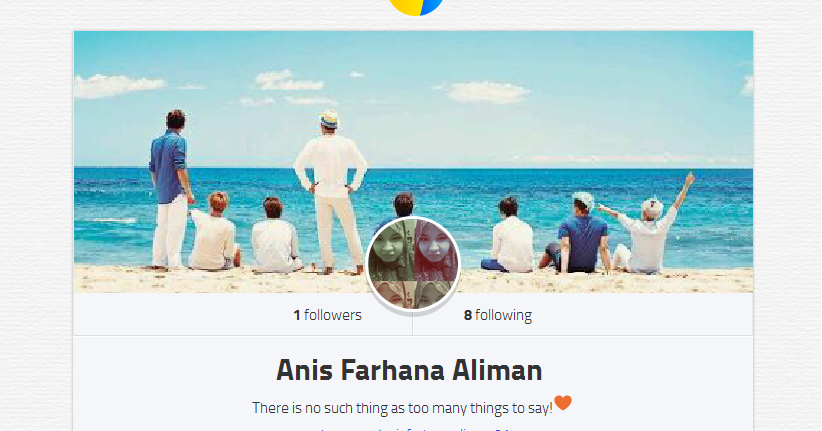Screen dimensions: 822x431
Task: Click the ocean horizon in the cover photo
Action: point(413,168)
